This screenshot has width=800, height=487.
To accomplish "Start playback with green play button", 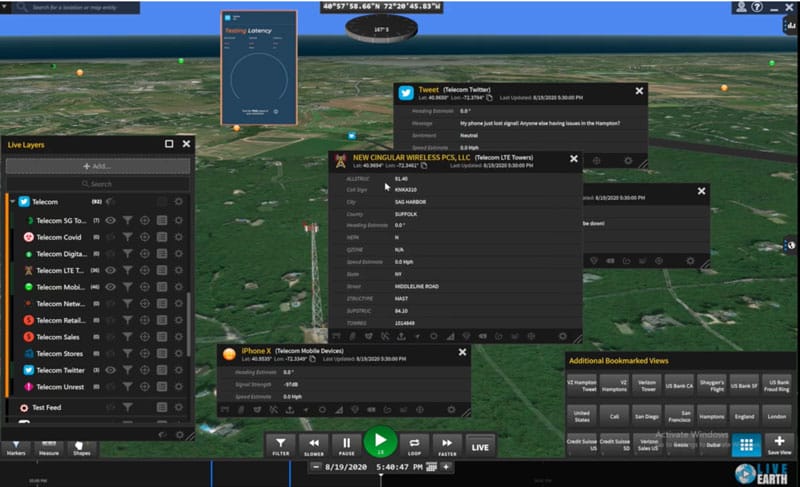I will [x=380, y=442].
